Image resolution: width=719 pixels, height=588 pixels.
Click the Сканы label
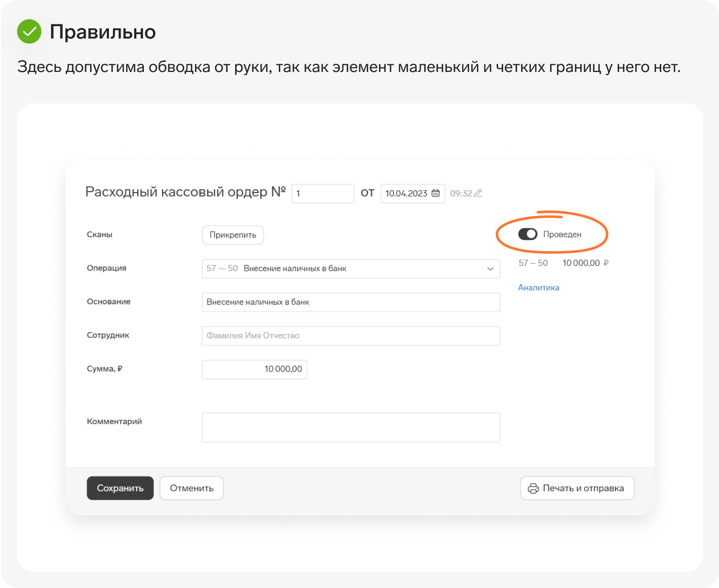(100, 234)
